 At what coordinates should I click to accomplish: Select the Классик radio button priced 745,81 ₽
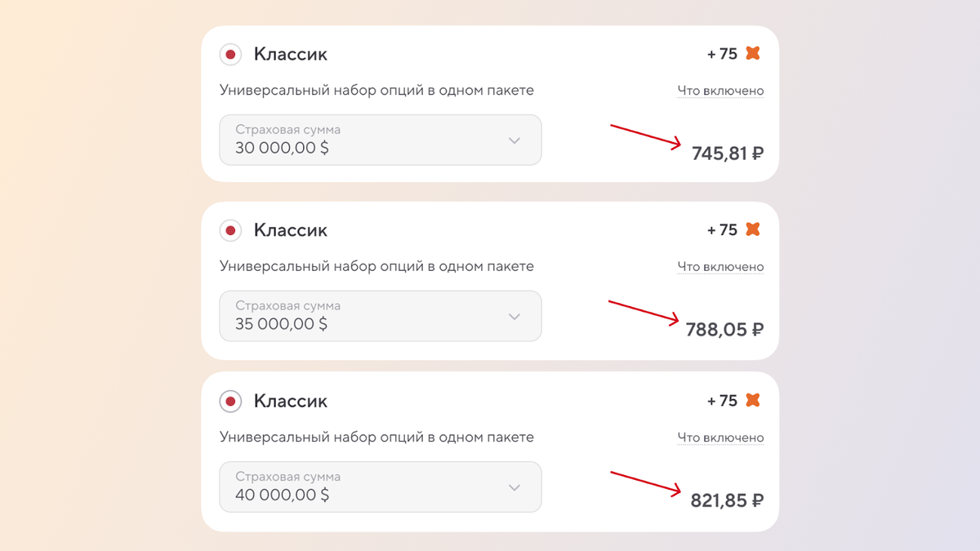231,55
